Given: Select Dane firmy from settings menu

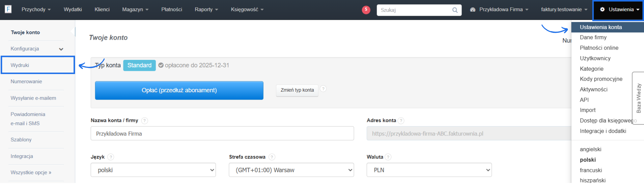Looking at the screenshot, I should pos(593,37).
